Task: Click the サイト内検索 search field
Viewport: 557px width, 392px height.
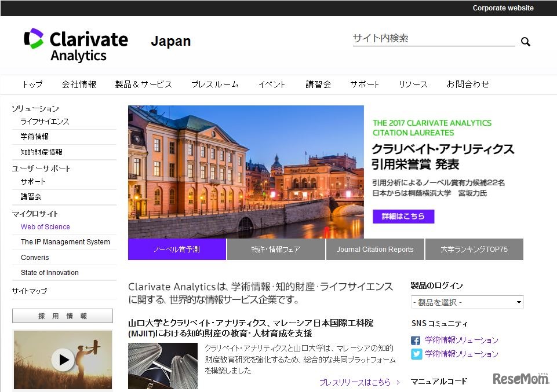Action: [432, 38]
